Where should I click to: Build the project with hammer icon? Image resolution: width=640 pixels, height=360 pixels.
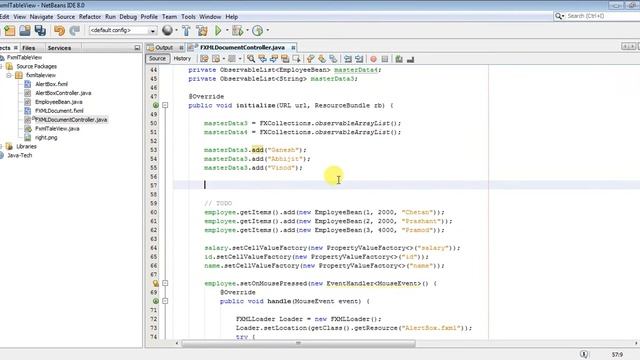pyautogui.click(x=186, y=31)
